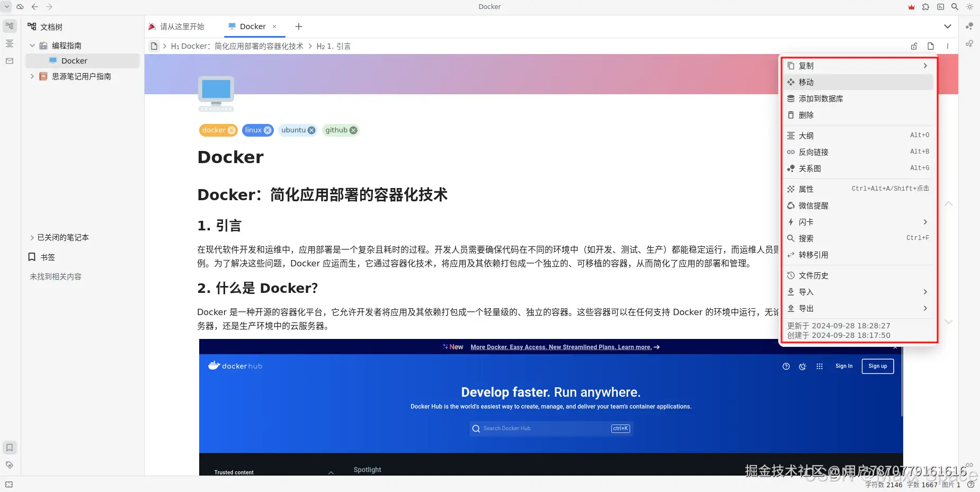Open the inbox panel icon
This screenshot has height=492, width=980.
pyautogui.click(x=10, y=61)
